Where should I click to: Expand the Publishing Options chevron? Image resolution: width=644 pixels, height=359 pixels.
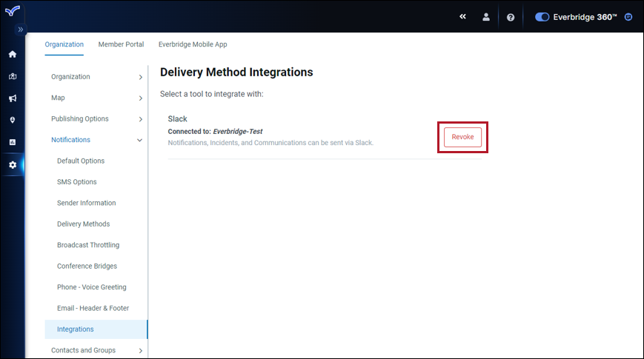(141, 119)
